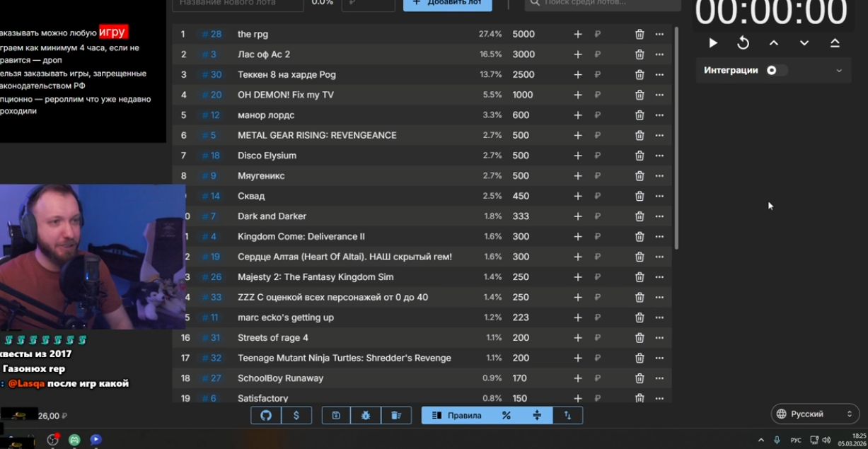Screen dimensions: 868x449
Task: Toggle the sort arrows button
Action: pos(567,415)
